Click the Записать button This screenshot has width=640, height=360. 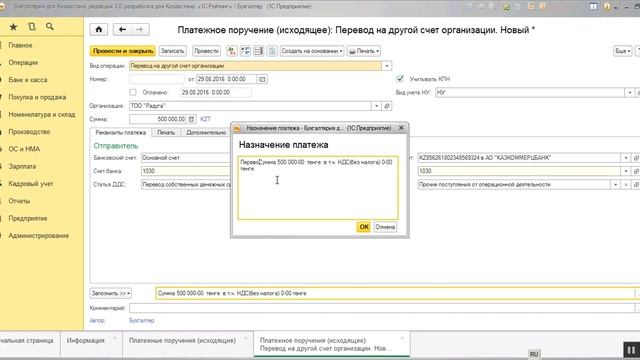172,51
